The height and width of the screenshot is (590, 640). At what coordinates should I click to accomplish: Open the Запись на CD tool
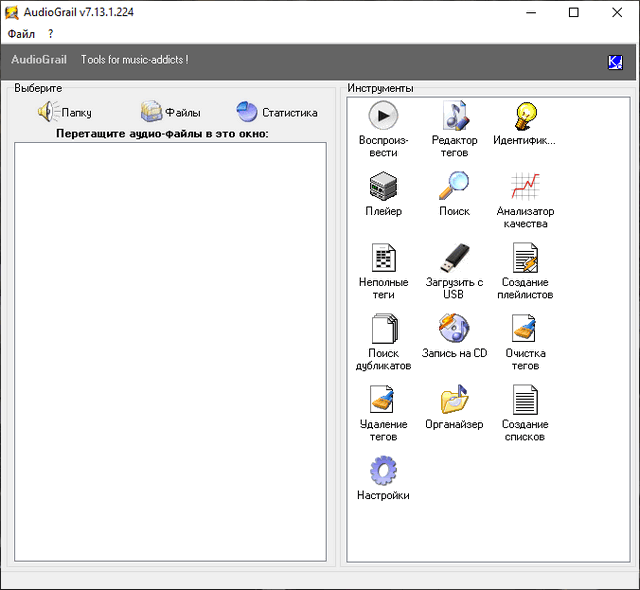point(454,328)
